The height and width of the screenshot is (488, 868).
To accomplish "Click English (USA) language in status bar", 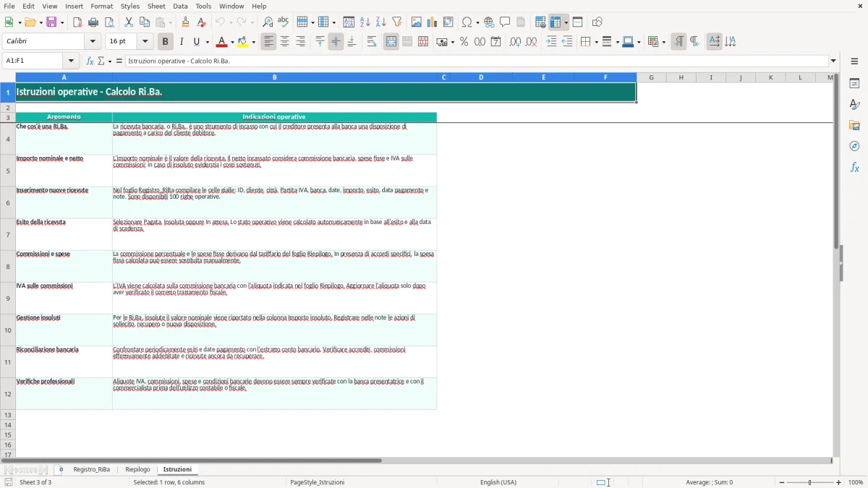I will tap(498, 482).
